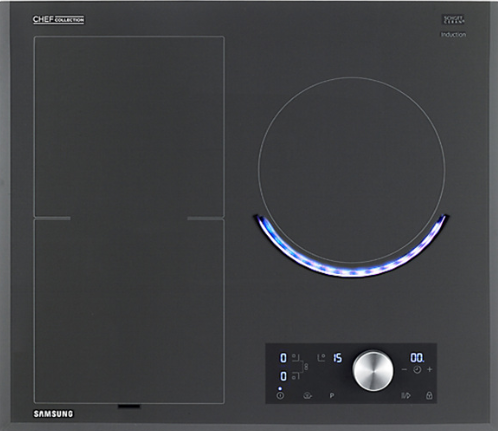Tap the Induction label
Screen dimensions: 498x431
coord(453,34)
